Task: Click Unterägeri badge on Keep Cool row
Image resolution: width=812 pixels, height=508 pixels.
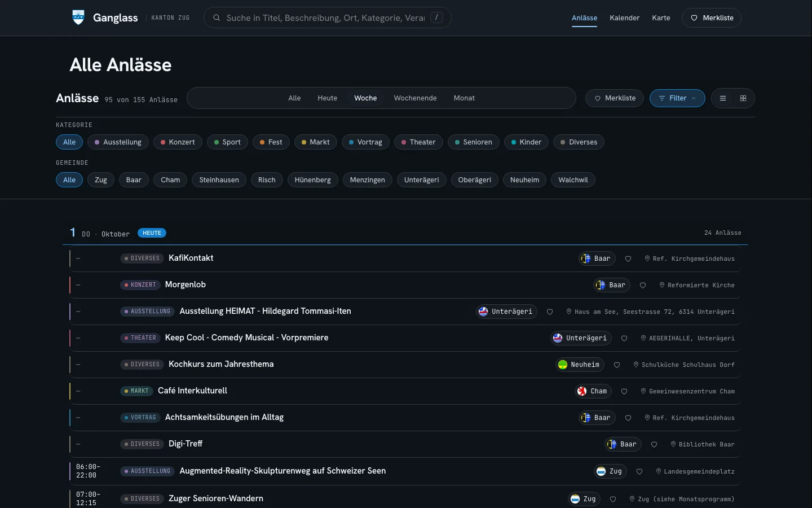Action: pos(581,338)
